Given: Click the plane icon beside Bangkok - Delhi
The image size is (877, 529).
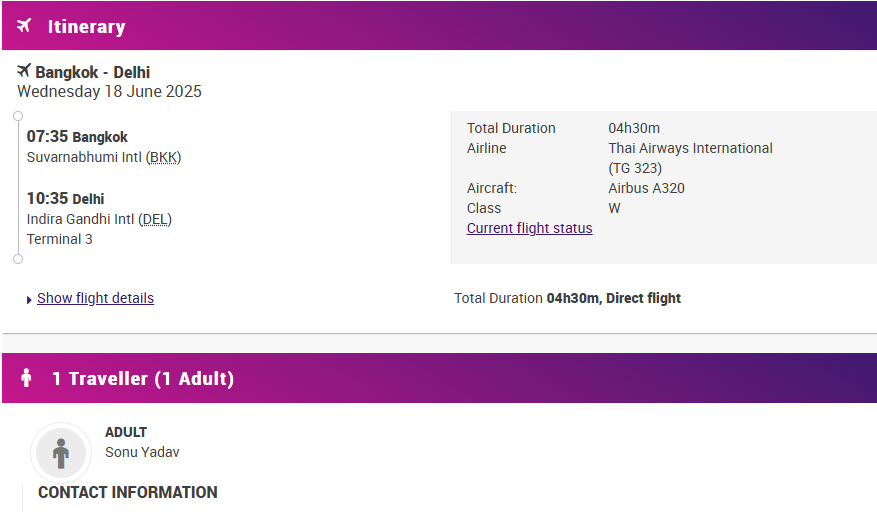Looking at the screenshot, I should [24, 70].
